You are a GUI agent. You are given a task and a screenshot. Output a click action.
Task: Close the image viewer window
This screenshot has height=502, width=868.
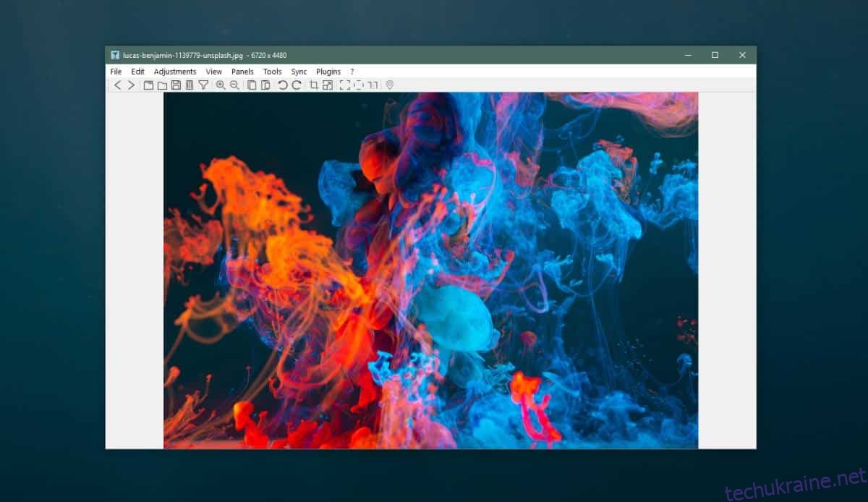pos(742,55)
